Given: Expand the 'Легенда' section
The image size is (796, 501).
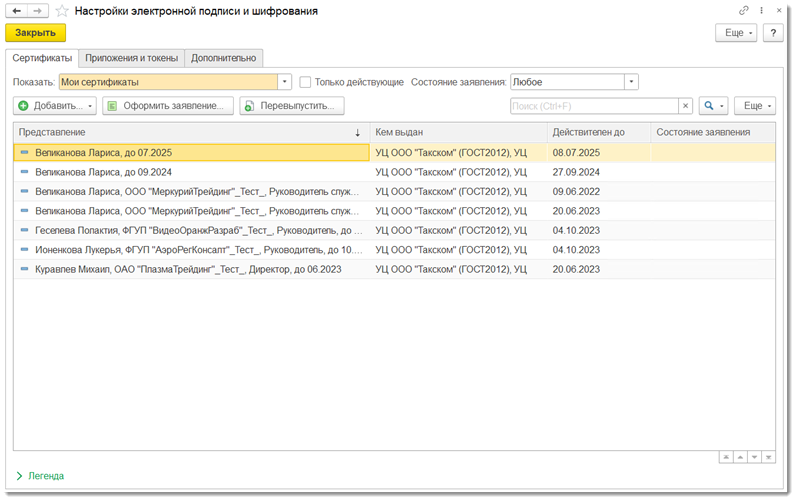Looking at the screenshot, I should coord(40,476).
